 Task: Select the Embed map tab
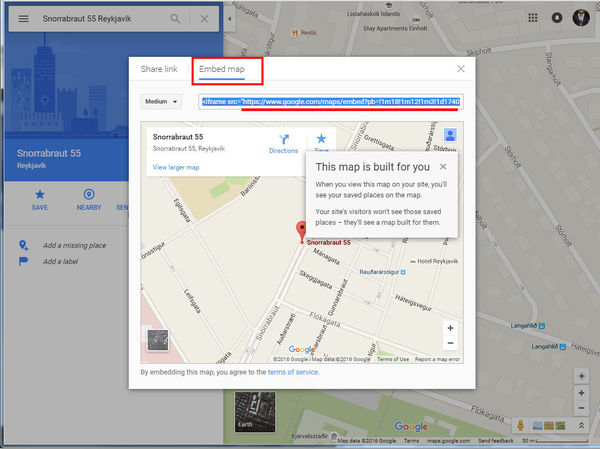coord(222,69)
